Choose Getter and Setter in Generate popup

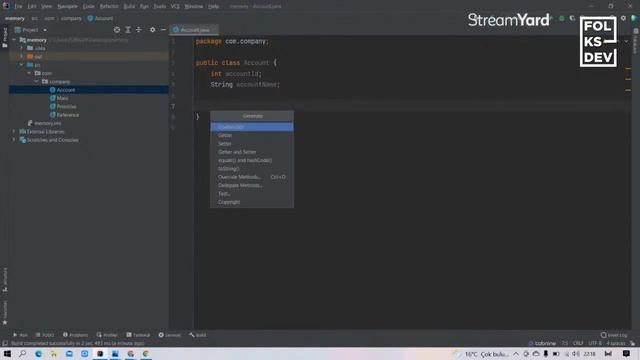252,152
